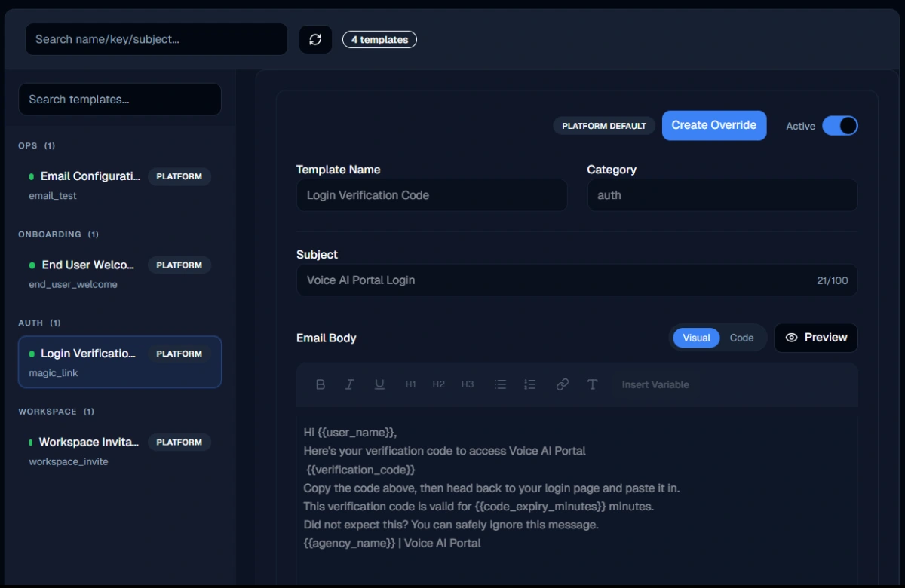The height and width of the screenshot is (588, 905).
Task: Set Heading 1 style with H1
Action: click(410, 384)
